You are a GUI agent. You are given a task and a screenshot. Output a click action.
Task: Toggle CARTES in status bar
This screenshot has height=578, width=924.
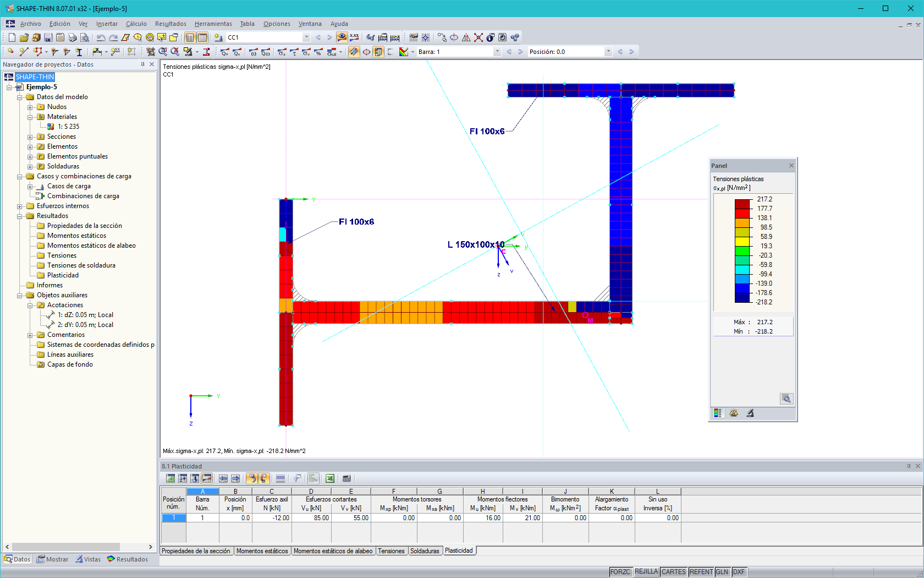(674, 572)
